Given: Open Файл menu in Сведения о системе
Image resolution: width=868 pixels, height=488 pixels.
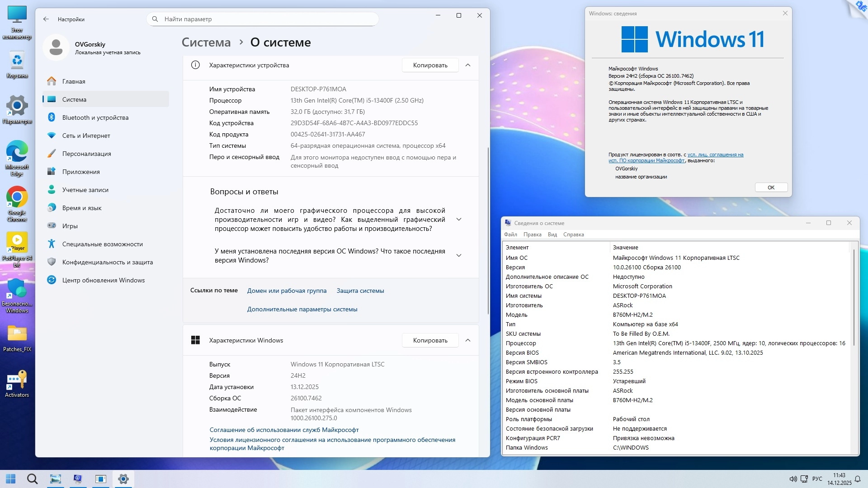Looking at the screenshot, I should [510, 235].
